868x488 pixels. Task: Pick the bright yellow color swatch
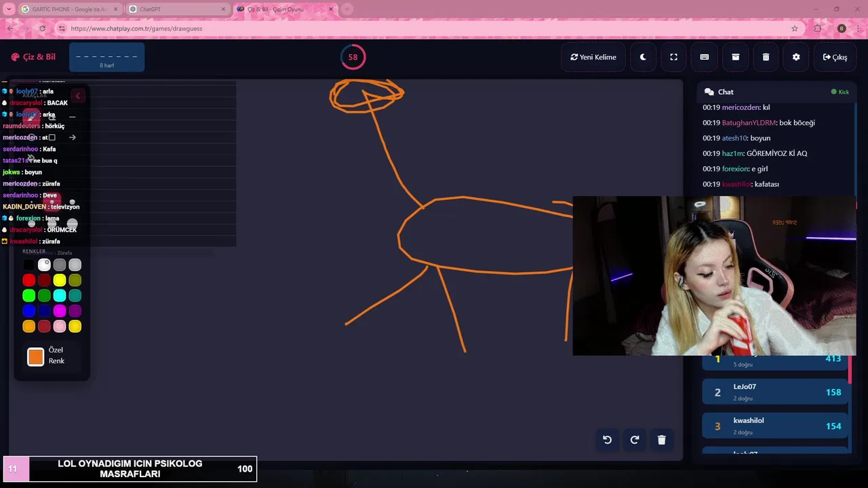(x=60, y=280)
